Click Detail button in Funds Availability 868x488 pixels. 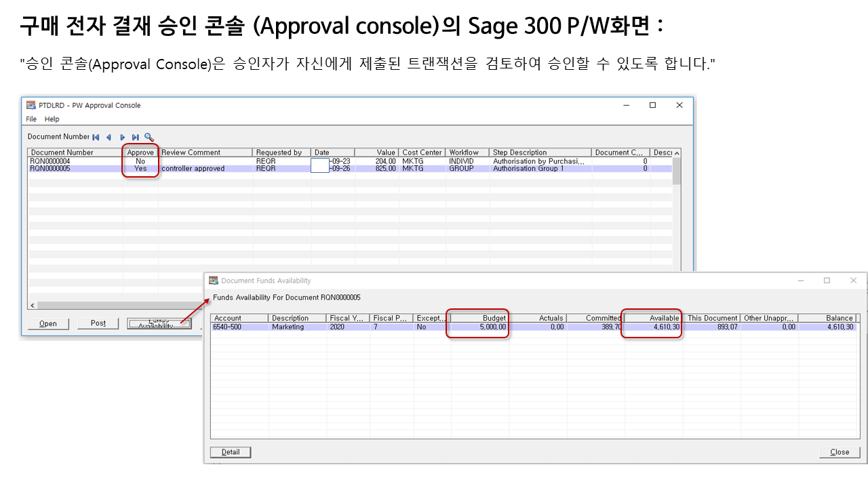pos(231,452)
